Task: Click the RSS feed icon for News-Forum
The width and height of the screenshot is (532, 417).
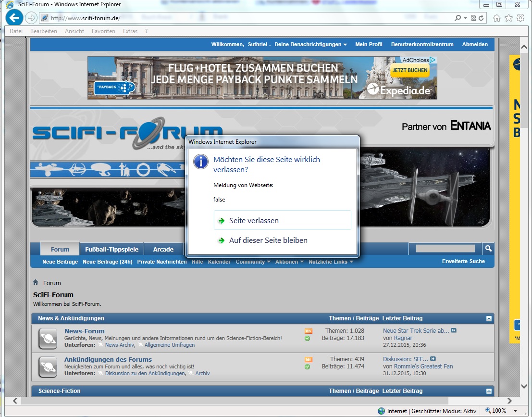Action: tap(308, 331)
